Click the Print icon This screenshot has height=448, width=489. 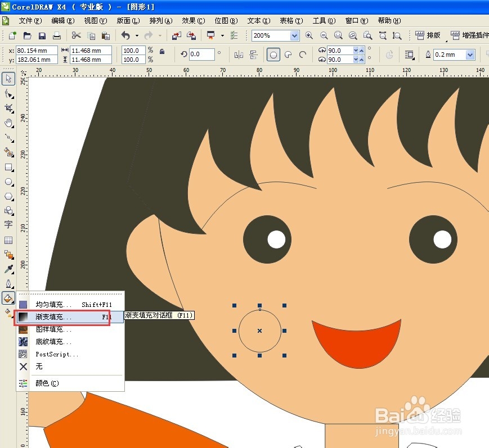click(x=57, y=35)
